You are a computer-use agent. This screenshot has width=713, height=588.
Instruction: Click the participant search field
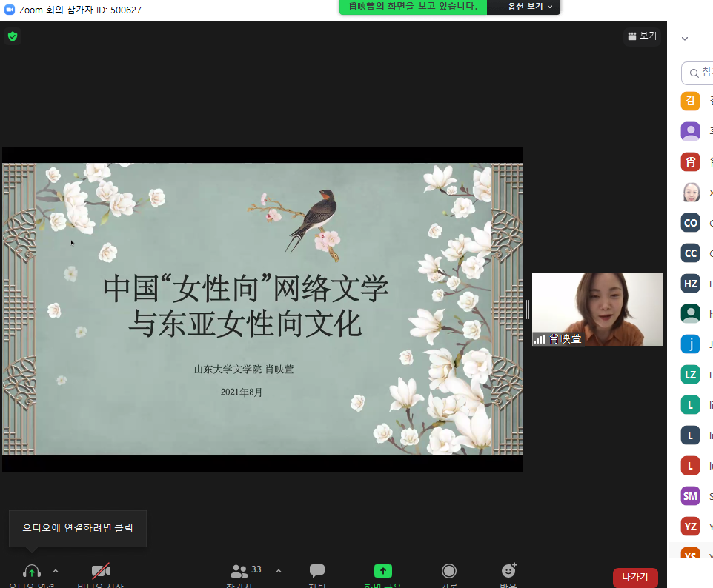click(700, 73)
